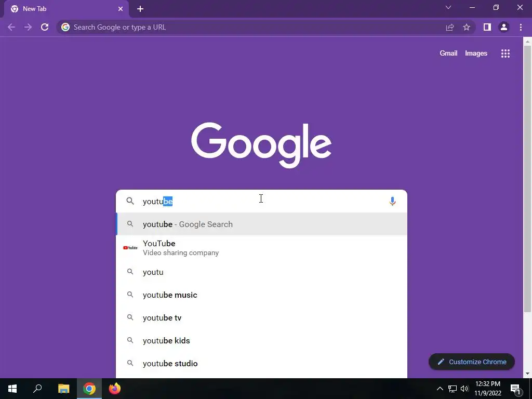Reload the page with the refresh icon
This screenshot has height=399, width=532.
(45, 27)
